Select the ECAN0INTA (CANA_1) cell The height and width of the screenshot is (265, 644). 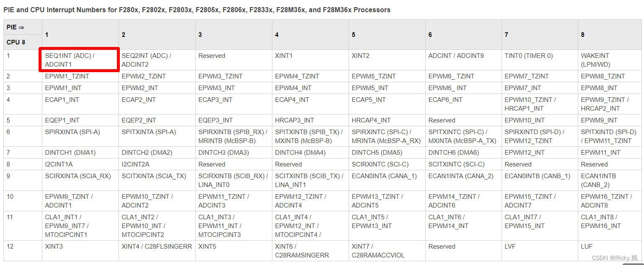point(384,176)
